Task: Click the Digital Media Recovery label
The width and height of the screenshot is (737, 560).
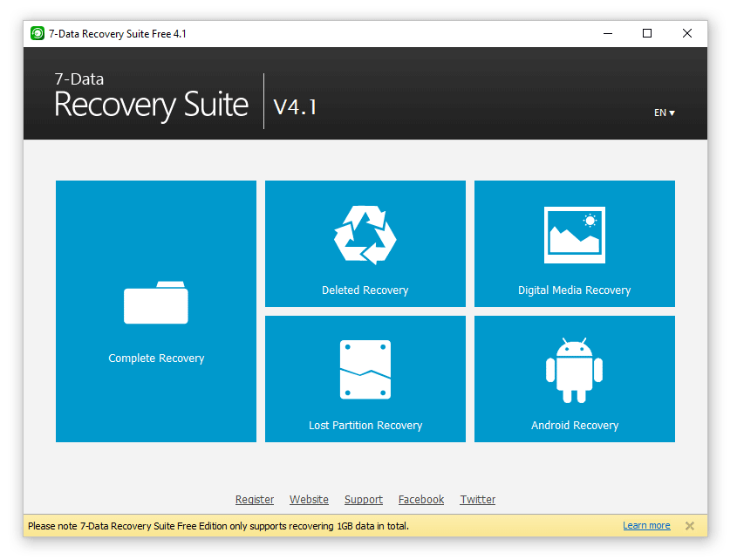Action: (575, 290)
